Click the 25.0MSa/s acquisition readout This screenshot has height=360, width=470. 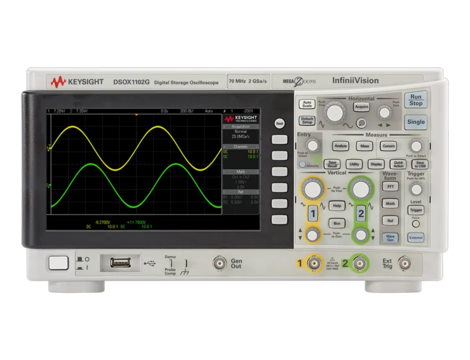[241, 137]
